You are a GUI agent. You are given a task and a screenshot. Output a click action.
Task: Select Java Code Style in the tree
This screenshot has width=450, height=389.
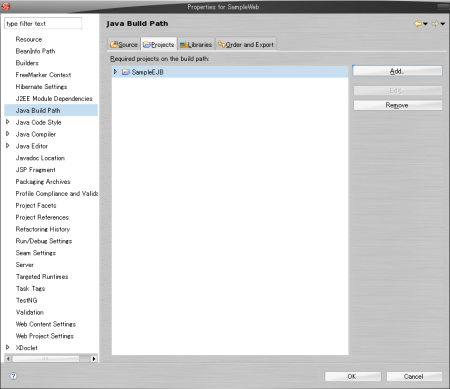[38, 122]
